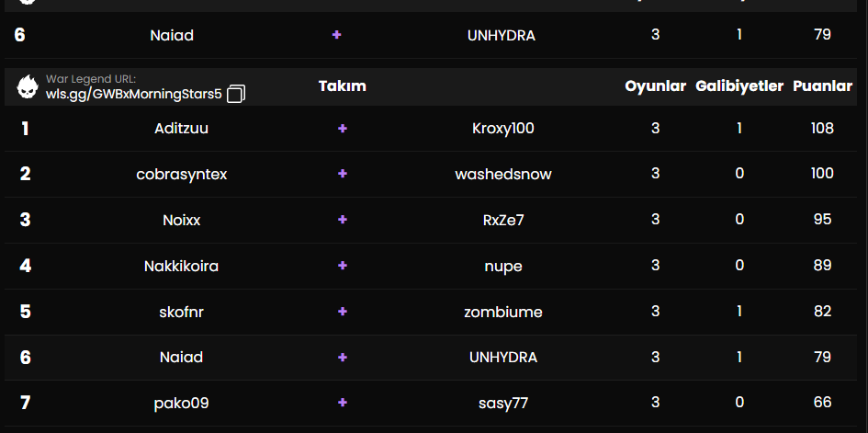Click the plus icon in the cobrasyntex row
This screenshot has width=868, height=433.
[x=342, y=174]
